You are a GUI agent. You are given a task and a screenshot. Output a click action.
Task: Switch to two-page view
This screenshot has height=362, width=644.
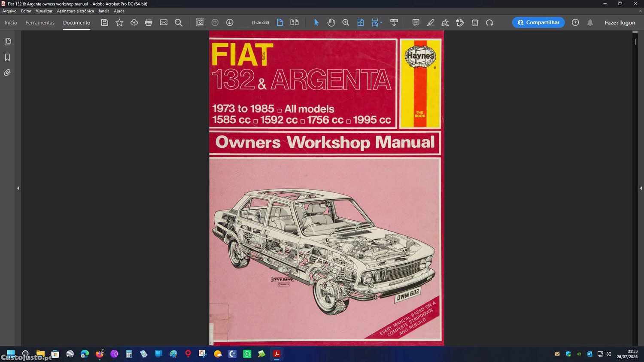(x=295, y=22)
